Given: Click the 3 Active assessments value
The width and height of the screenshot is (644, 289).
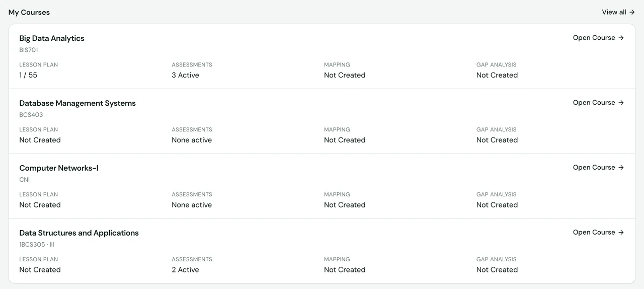Looking at the screenshot, I should 185,75.
